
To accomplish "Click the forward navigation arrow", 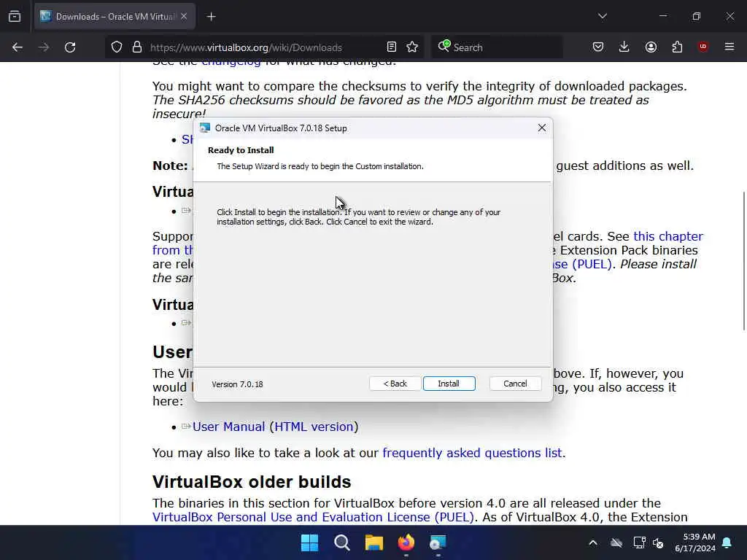I will [x=43, y=47].
